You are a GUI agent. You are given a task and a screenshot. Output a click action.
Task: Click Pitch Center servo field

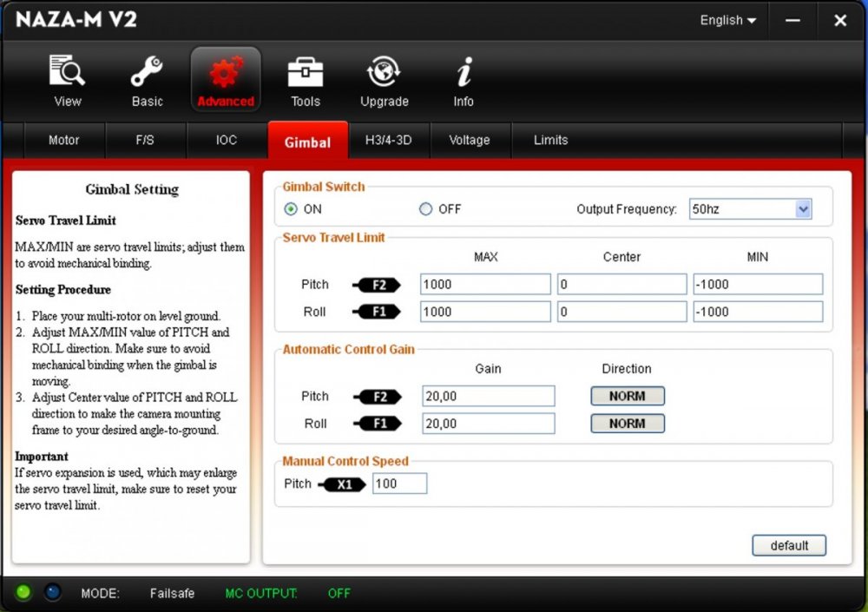tap(621, 284)
